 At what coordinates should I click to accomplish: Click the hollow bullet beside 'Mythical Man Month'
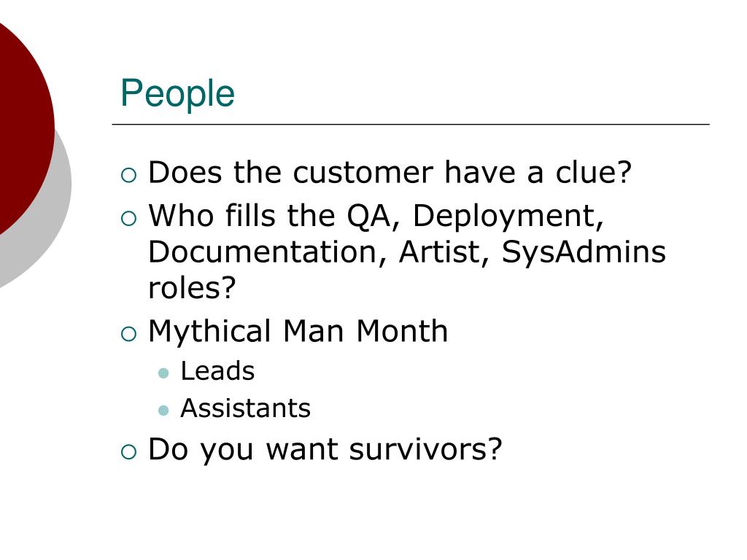click(x=128, y=334)
